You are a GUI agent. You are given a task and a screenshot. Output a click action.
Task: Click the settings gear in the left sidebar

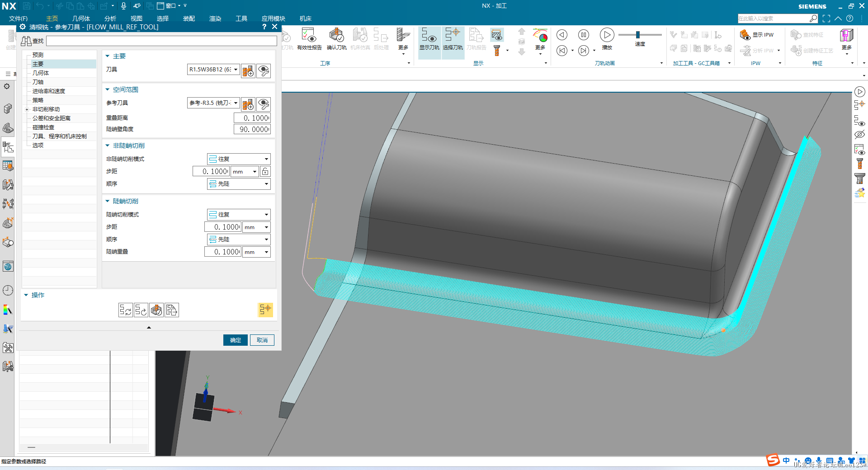7,86
